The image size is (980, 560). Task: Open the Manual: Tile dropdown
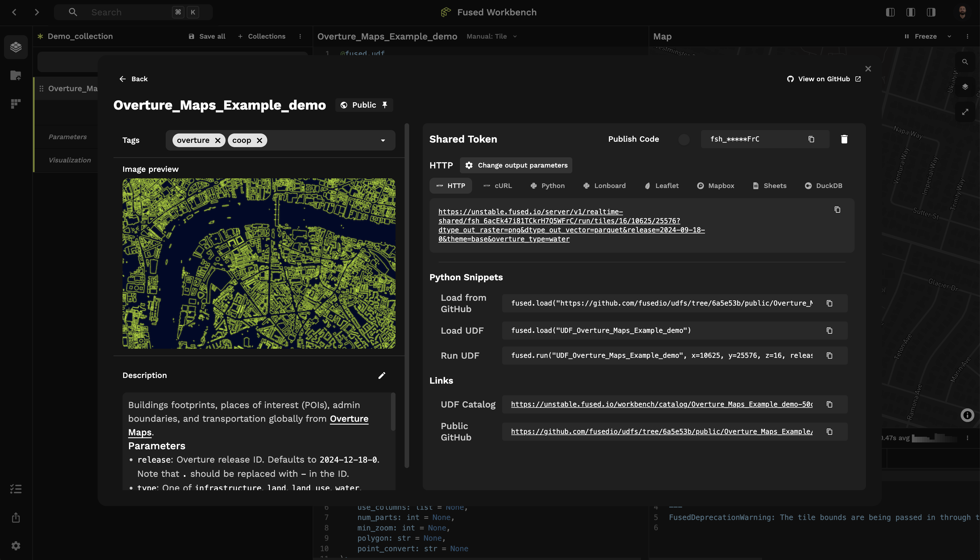(492, 37)
